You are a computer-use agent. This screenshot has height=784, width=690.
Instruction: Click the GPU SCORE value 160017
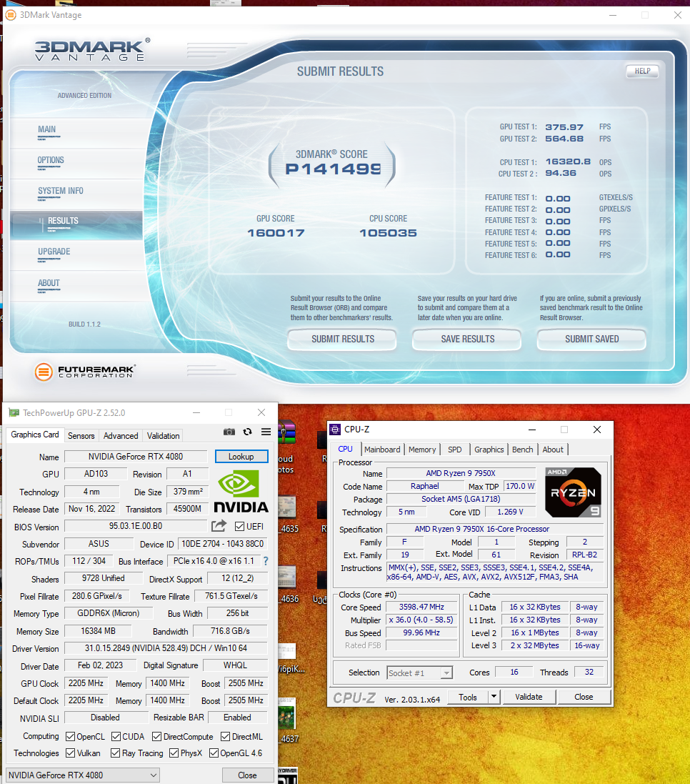(276, 233)
